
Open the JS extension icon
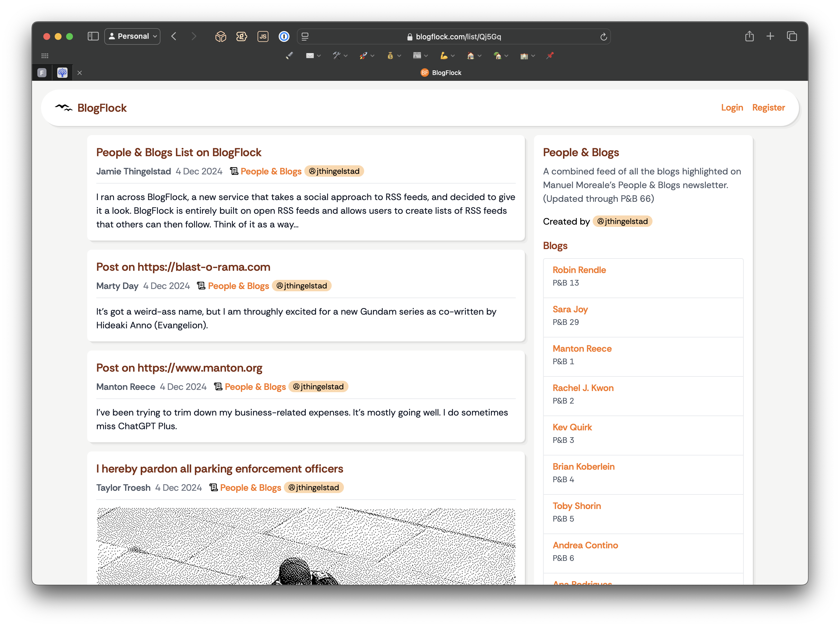pyautogui.click(x=263, y=36)
